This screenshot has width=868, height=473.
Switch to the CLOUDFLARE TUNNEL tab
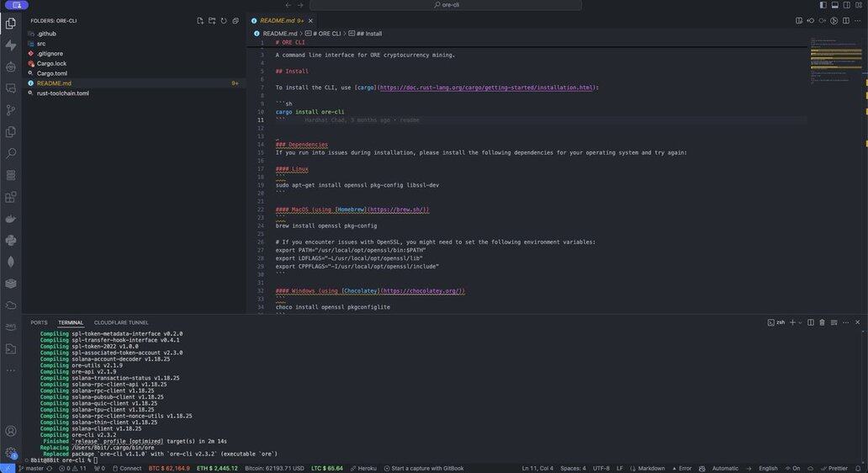pyautogui.click(x=121, y=322)
